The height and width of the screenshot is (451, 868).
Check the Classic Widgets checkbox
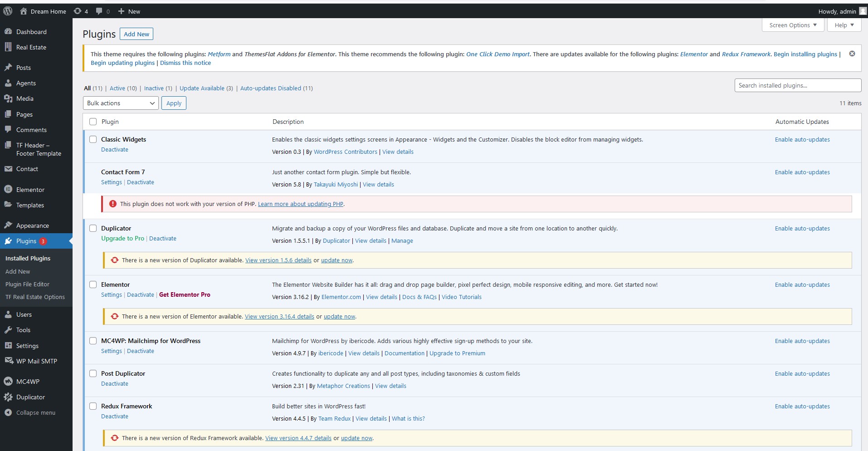[93, 139]
